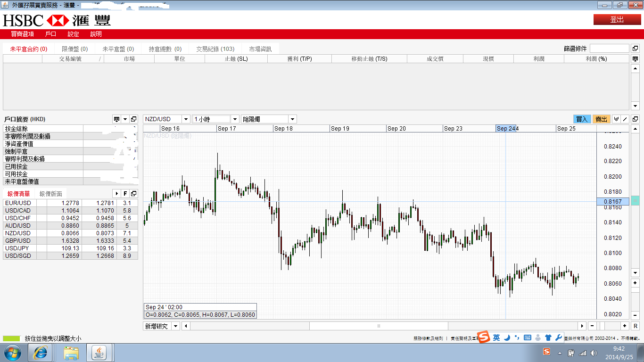Screen dimensions: 644x362
Task: Open the Sogou IME wrench settings icon
Action: [559, 337]
